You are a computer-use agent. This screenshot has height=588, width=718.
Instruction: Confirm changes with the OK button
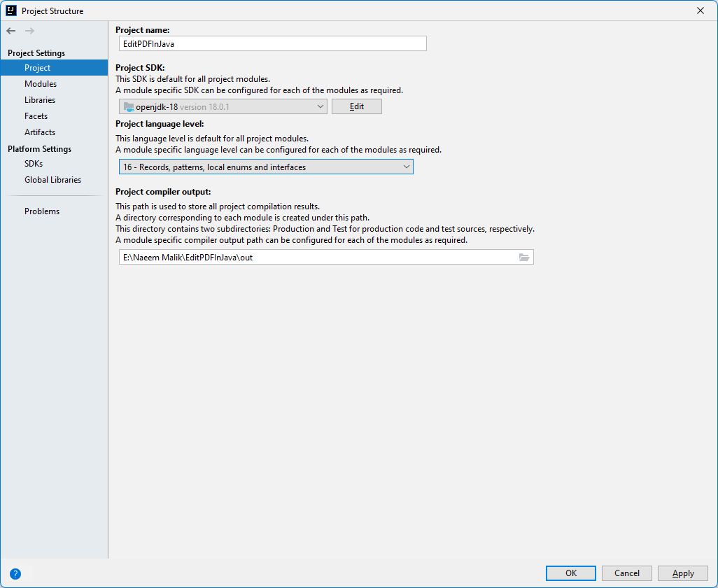(x=570, y=573)
